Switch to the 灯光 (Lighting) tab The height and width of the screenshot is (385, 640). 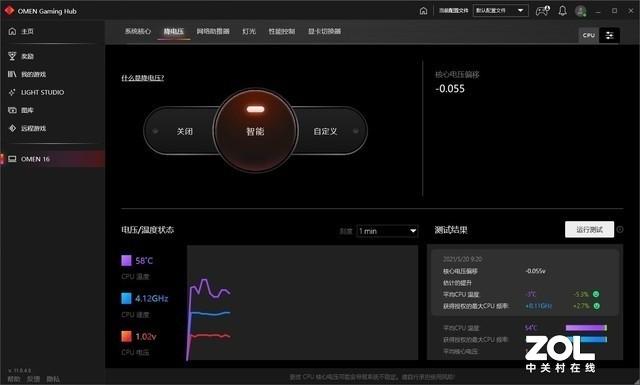(x=249, y=31)
